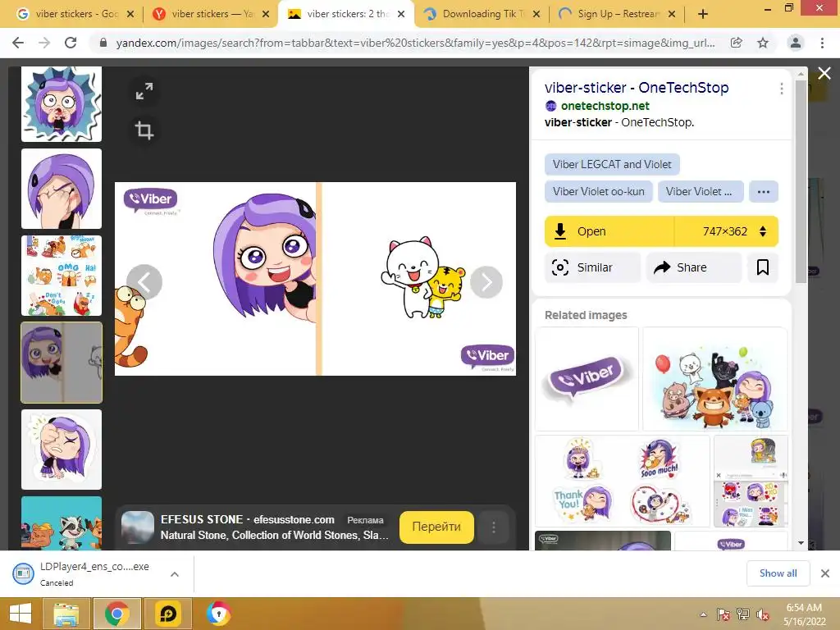
Task: Bookmark the image to collections
Action: (x=763, y=267)
